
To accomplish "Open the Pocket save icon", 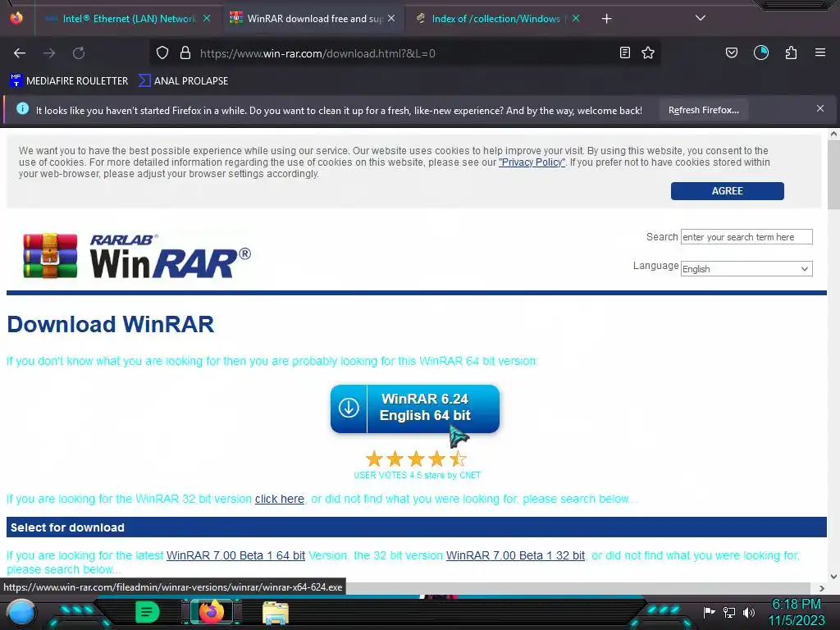I will tap(731, 52).
